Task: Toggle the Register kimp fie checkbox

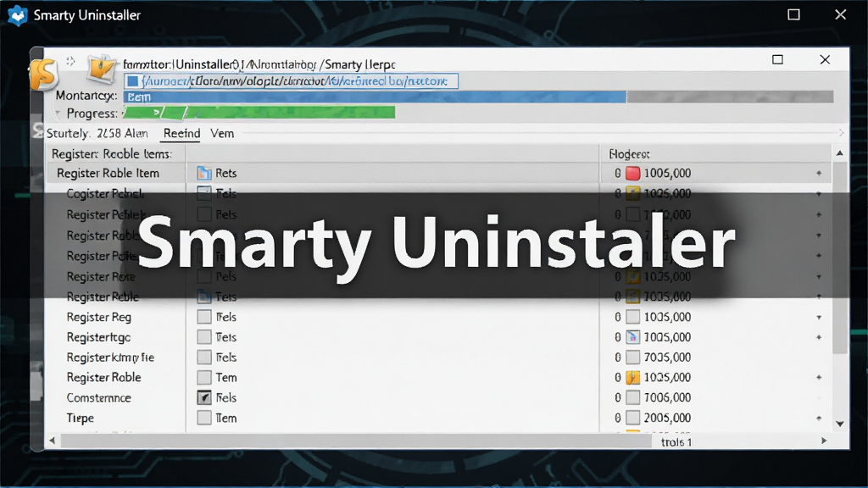Action: (x=204, y=358)
